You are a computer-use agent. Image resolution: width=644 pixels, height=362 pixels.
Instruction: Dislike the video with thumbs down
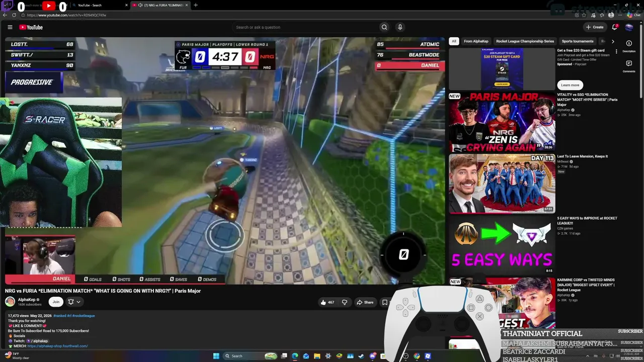345,302
